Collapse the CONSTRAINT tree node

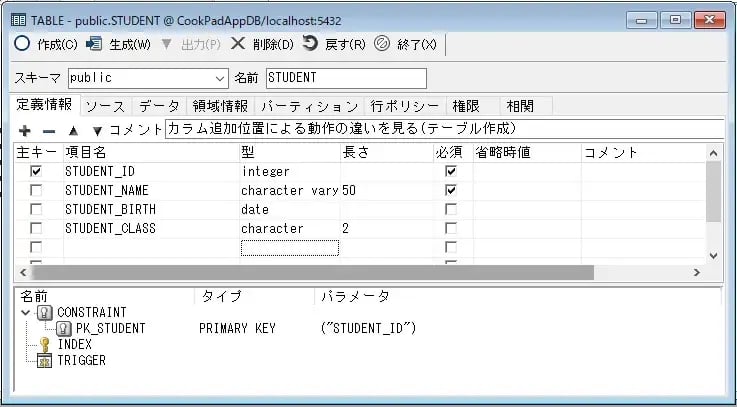point(24,312)
